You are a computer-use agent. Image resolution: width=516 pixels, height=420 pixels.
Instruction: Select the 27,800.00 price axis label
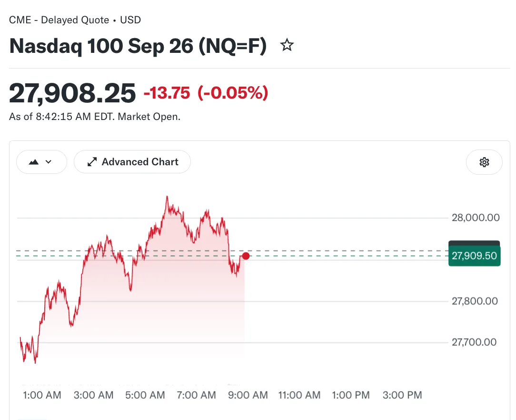(x=475, y=301)
